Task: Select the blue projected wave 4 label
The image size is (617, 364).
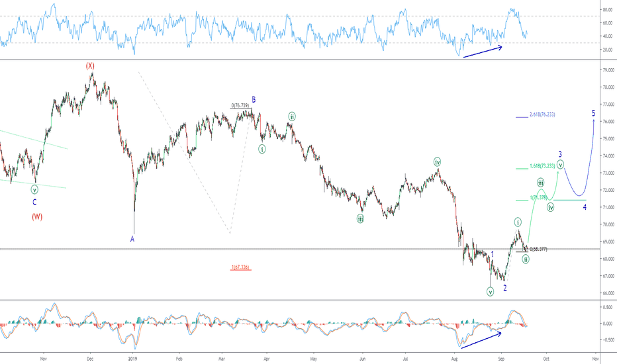Action: (x=585, y=207)
